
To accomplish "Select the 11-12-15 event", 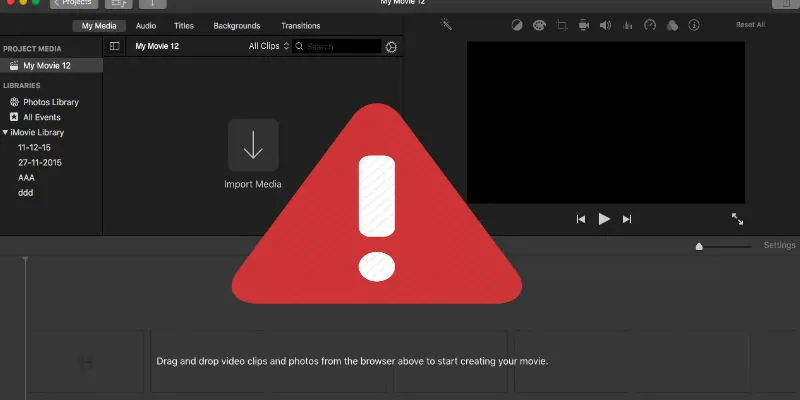I will pyautogui.click(x=34, y=147).
